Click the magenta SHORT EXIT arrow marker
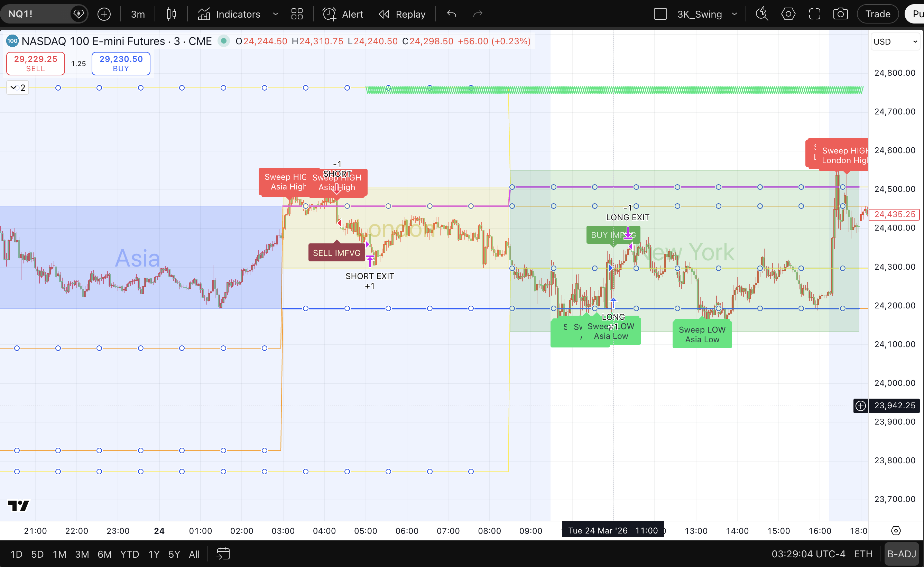 [370, 261]
